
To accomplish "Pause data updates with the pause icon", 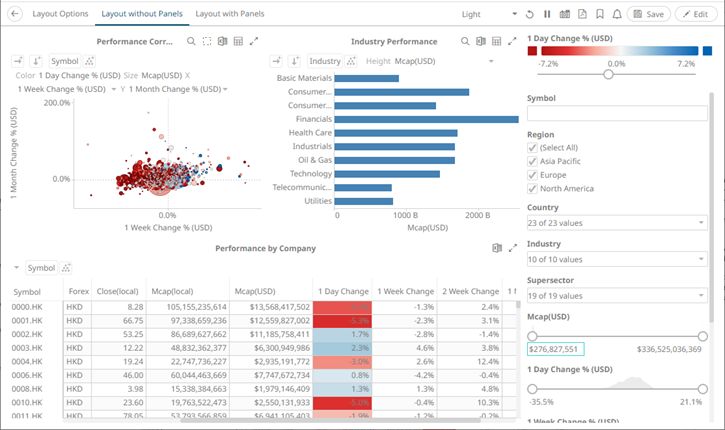I will [x=547, y=14].
